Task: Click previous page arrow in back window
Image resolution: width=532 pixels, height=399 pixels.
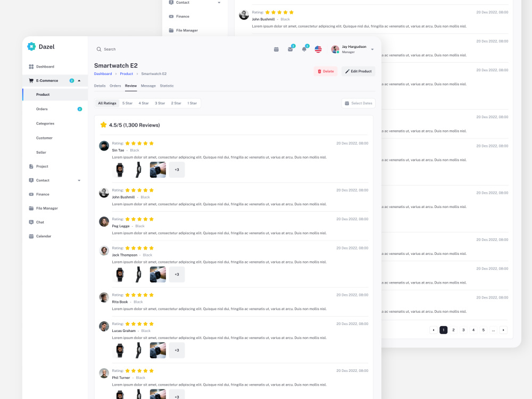Action: (x=433, y=330)
